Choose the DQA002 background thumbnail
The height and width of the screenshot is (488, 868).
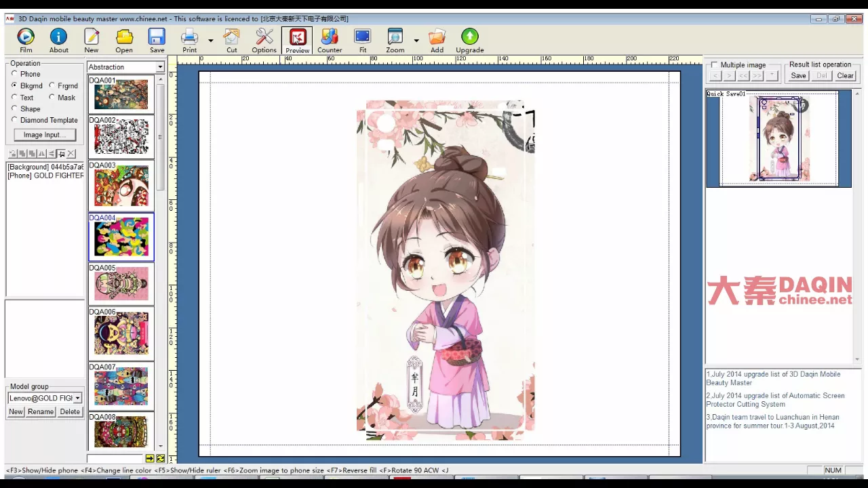point(121,136)
